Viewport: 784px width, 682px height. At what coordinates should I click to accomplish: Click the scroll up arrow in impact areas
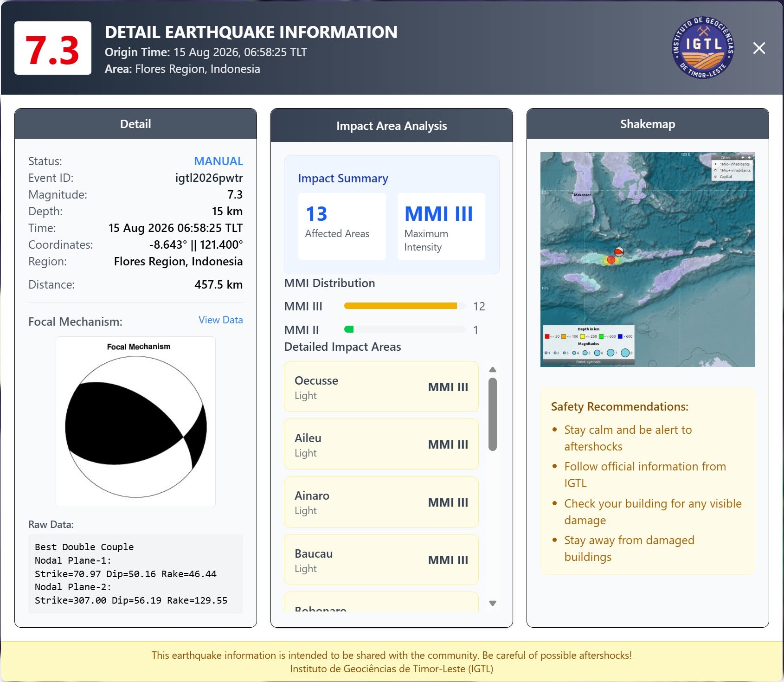point(493,370)
